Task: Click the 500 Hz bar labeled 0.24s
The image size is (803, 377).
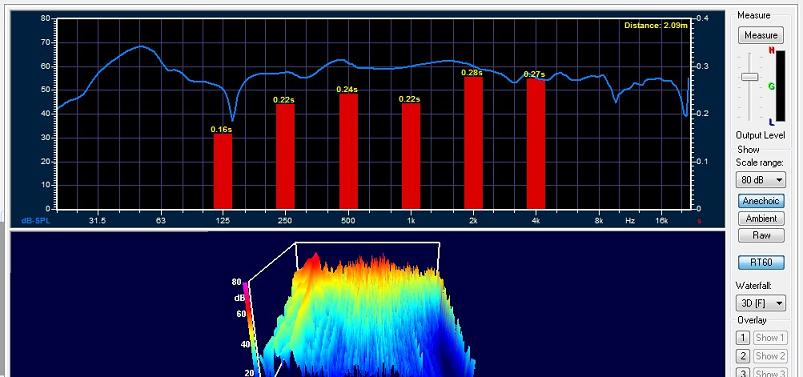Action: (x=348, y=151)
